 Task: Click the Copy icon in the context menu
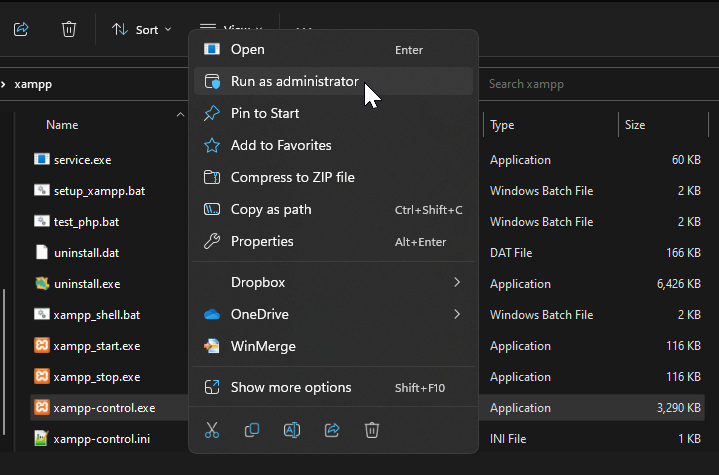pyautogui.click(x=252, y=430)
